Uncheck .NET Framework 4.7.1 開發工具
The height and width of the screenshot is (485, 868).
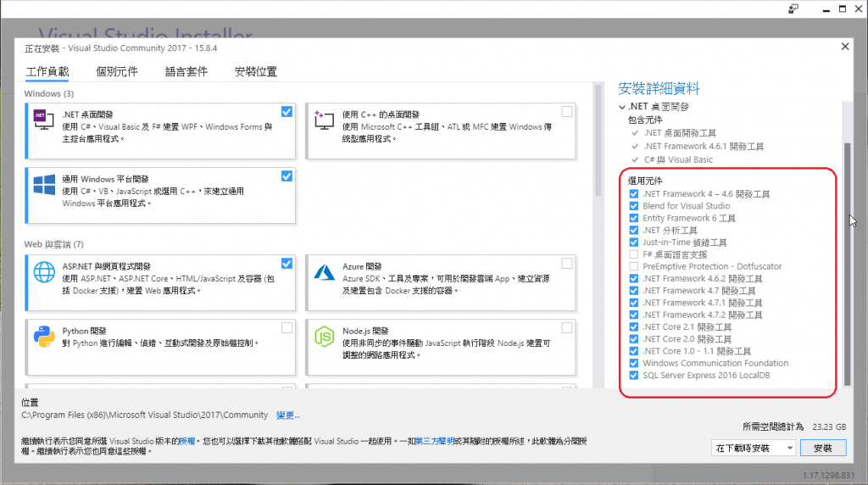[x=634, y=303]
